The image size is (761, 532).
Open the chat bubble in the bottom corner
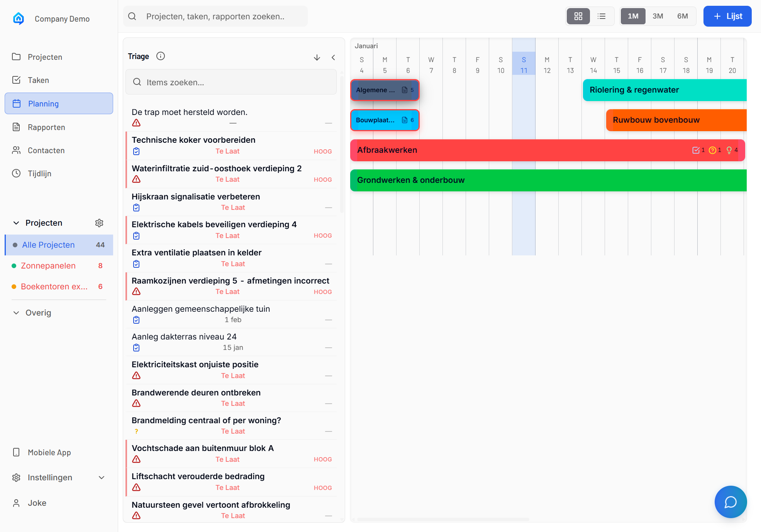[x=730, y=502]
